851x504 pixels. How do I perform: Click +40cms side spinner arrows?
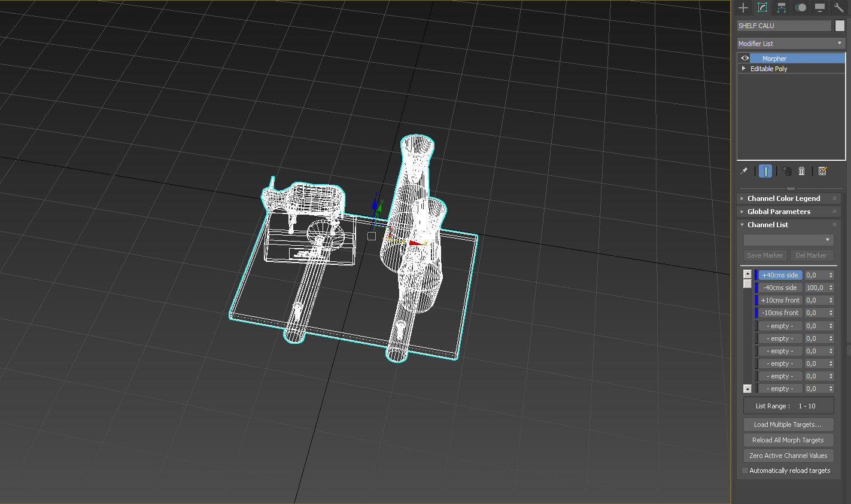pos(831,275)
